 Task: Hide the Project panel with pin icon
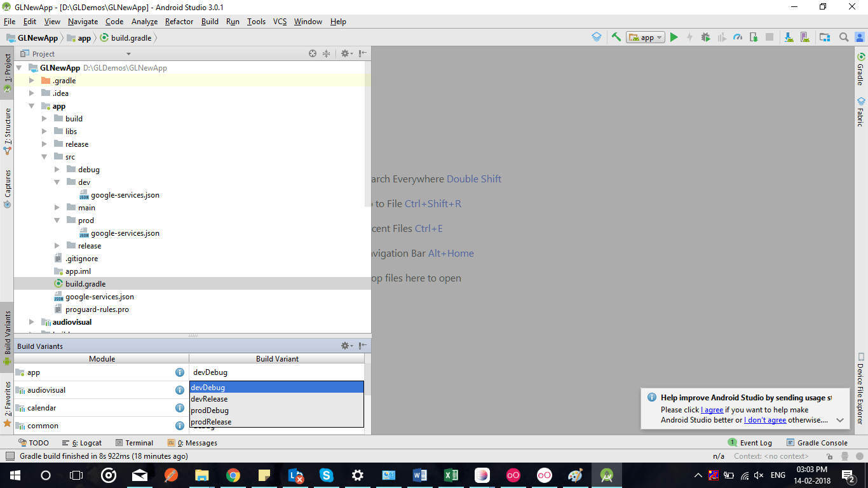tap(363, 53)
